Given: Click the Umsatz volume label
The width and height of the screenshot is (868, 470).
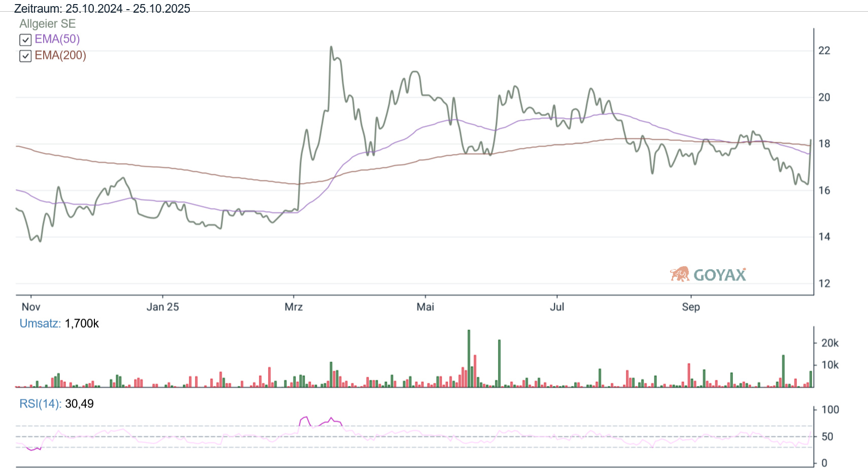Looking at the screenshot, I should [x=40, y=324].
